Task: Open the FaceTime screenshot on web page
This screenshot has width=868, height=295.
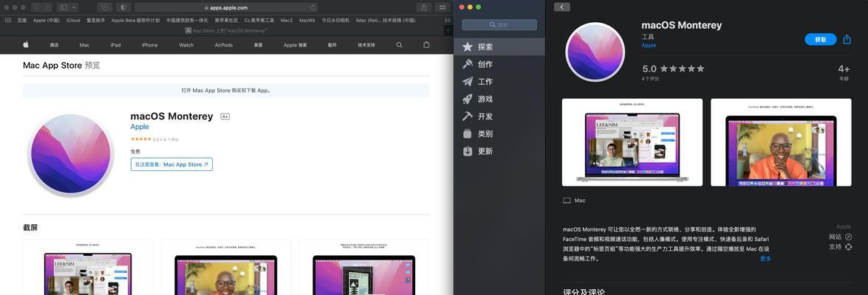Action: [x=226, y=267]
